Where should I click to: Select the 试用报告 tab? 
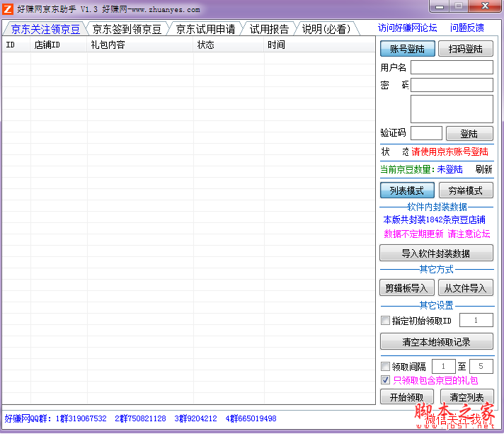[x=269, y=29]
